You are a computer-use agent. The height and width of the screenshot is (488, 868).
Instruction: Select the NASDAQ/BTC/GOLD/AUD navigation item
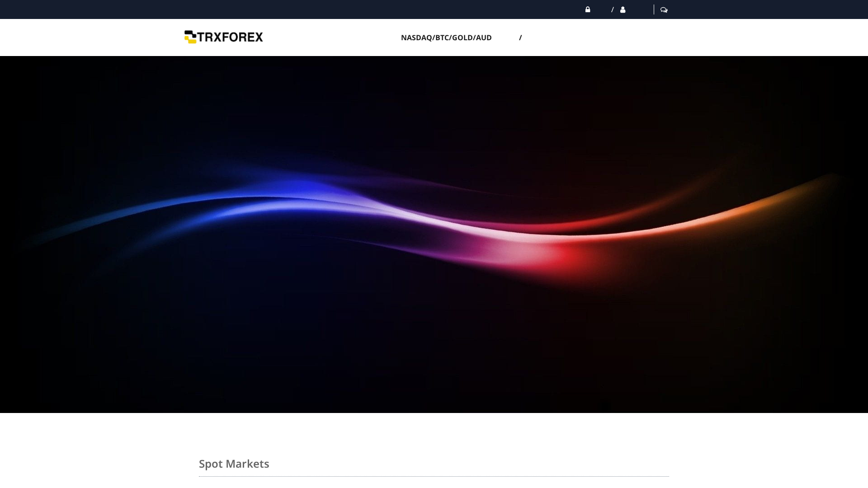pyautogui.click(x=447, y=38)
